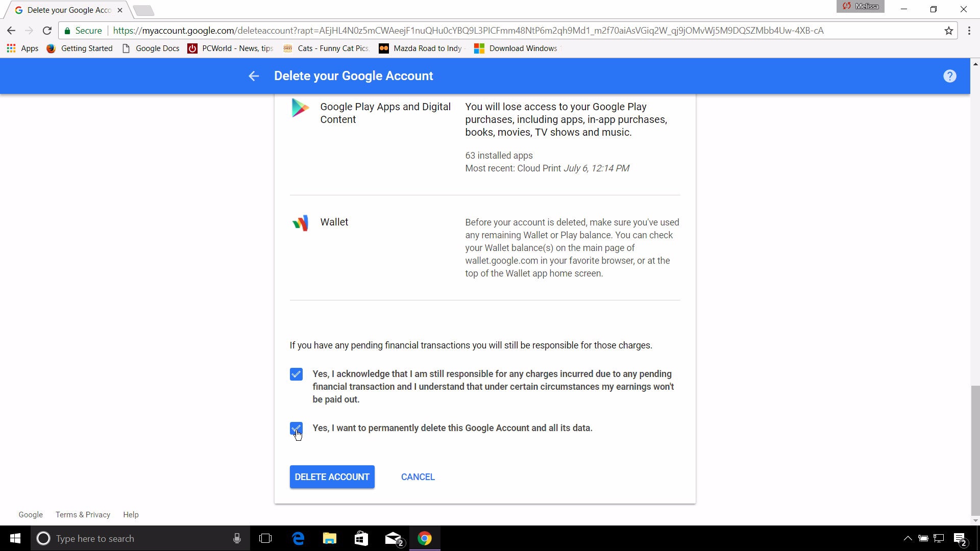Open Terms & Privacy footer link
The height and width of the screenshot is (551, 980).
point(83,514)
